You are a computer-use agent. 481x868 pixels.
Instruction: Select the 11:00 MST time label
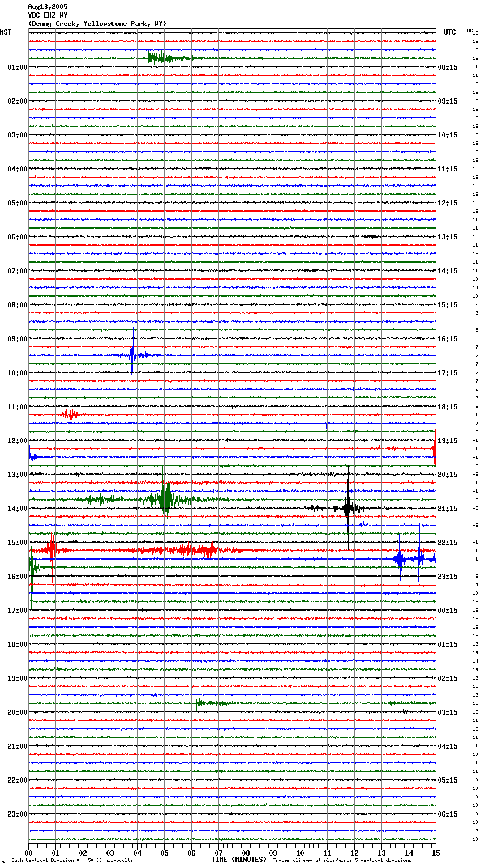tap(18, 407)
